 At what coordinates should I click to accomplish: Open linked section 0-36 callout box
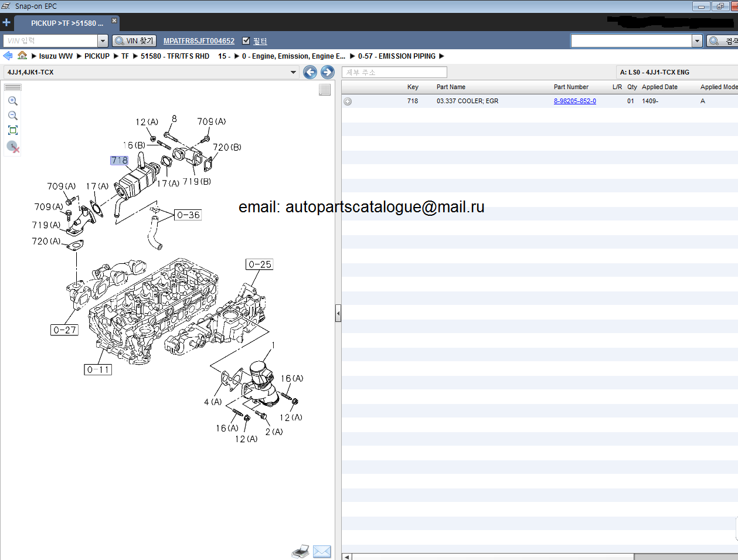(188, 215)
